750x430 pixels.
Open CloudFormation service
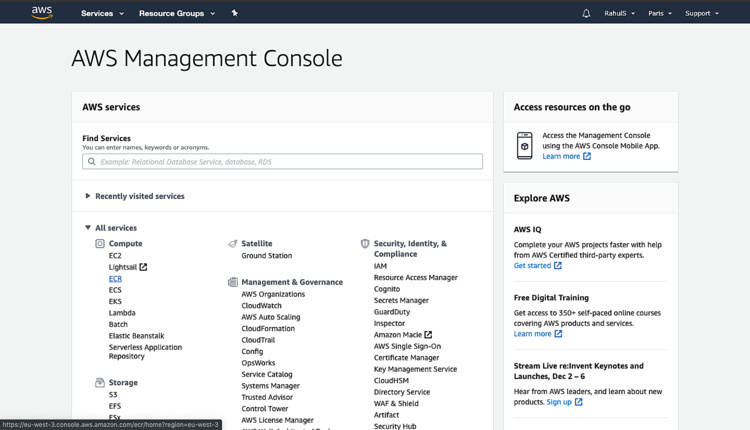tap(268, 329)
